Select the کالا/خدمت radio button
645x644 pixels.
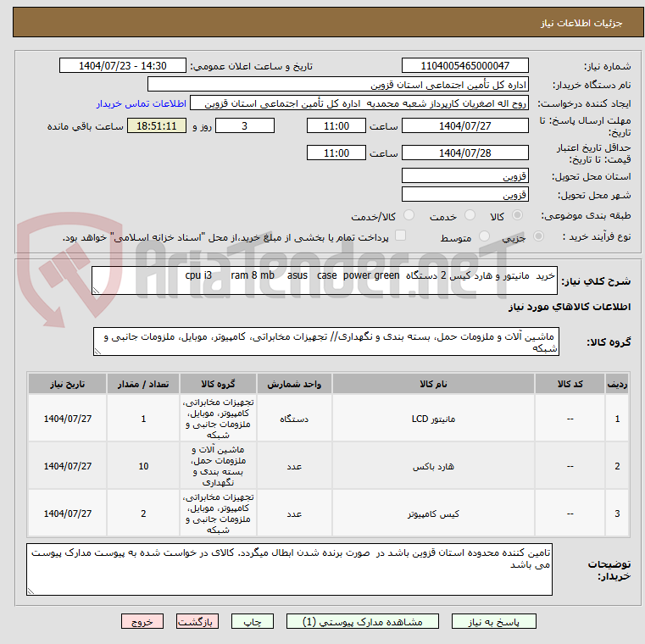coord(409,215)
